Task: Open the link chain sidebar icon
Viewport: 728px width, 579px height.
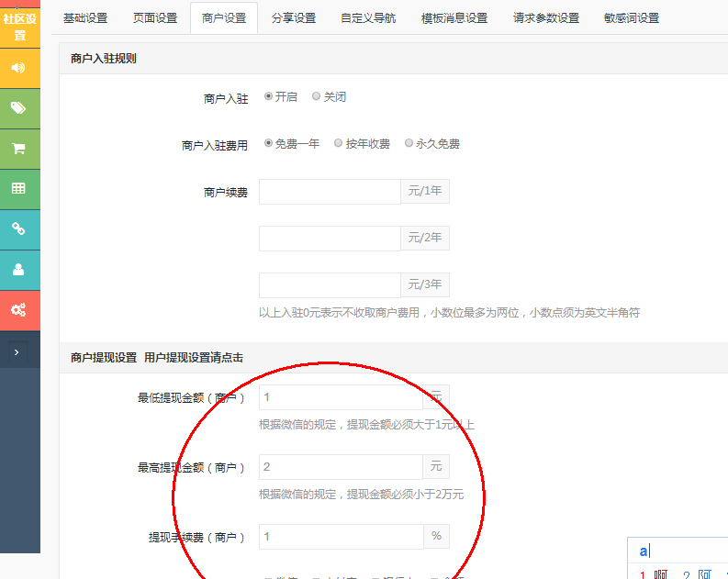Action: click(x=18, y=229)
